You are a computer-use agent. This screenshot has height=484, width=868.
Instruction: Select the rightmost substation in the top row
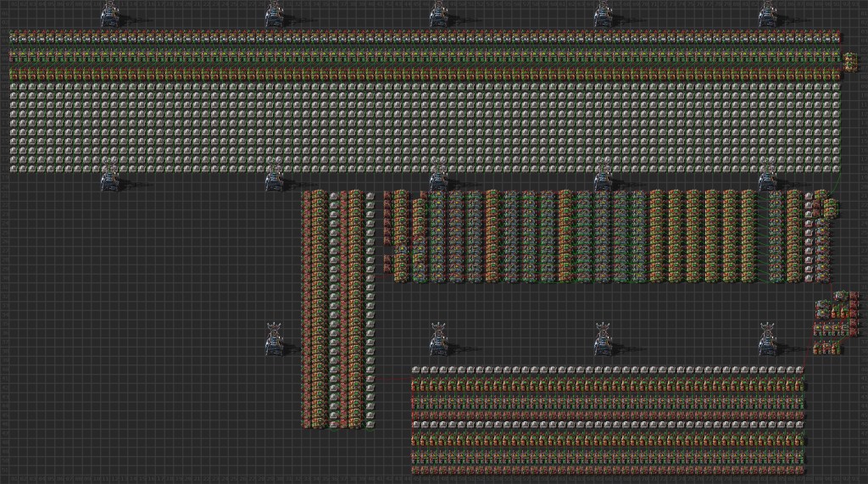(766, 14)
